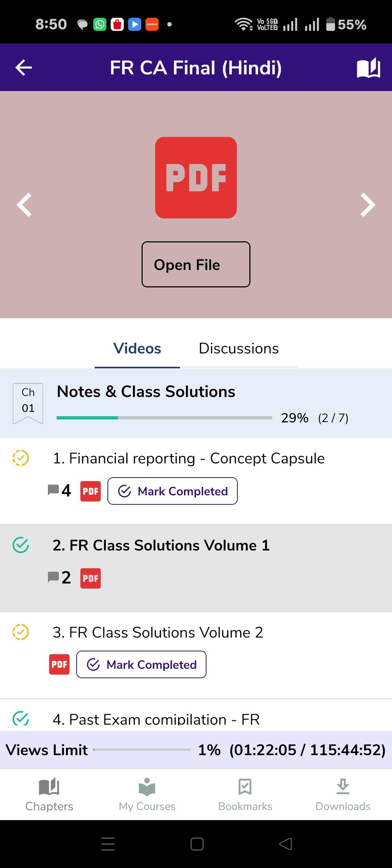
Task: Click the Views Limit progress bar
Action: click(142, 750)
